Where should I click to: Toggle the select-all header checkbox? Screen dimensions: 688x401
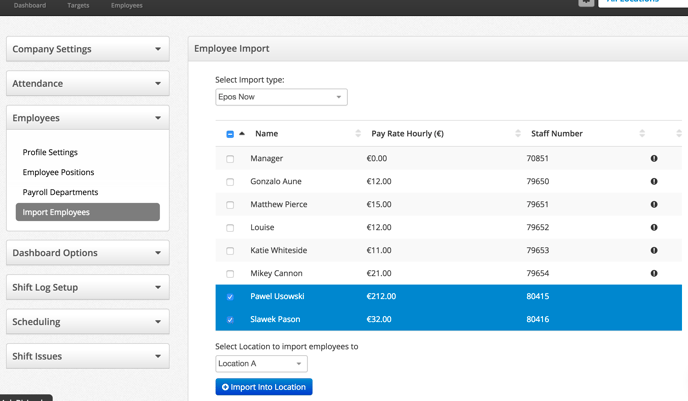point(230,134)
